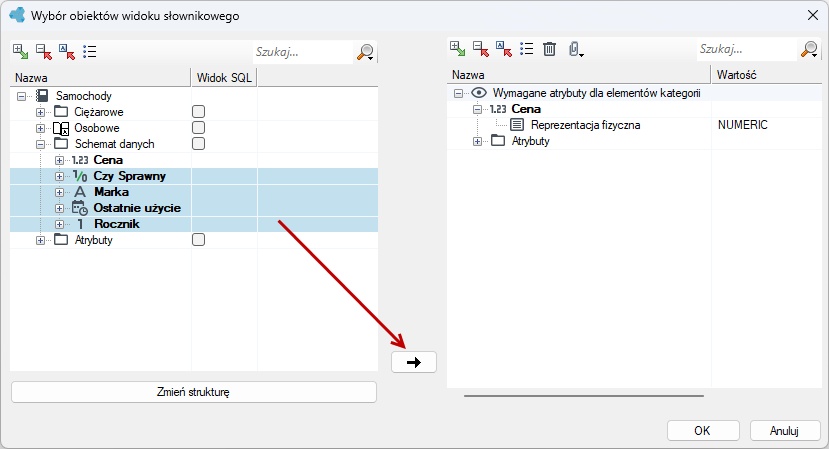Click list view icon in left panel toolbar
Viewport: 829px width, 449px height.
coord(90,51)
